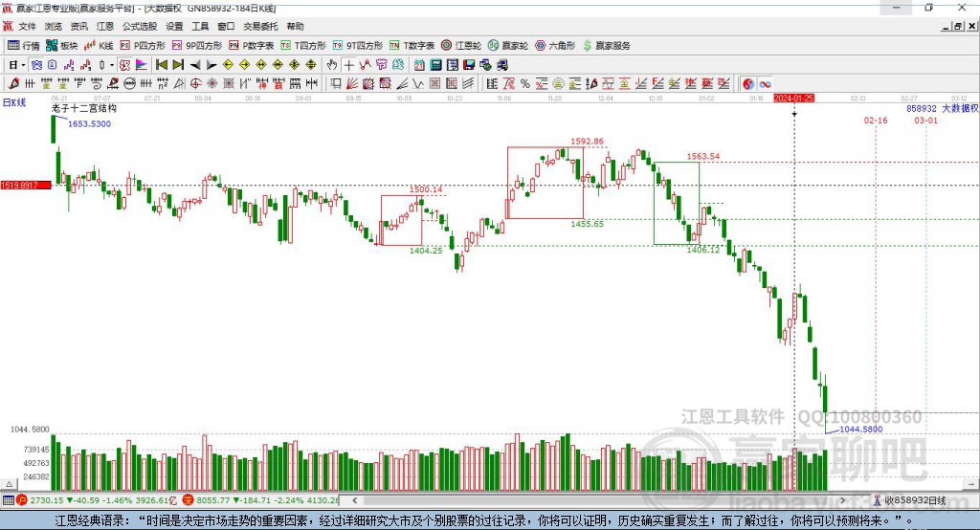The height and width of the screenshot is (530, 980).
Task: Click the 日K线 chart label
Action: 14,102
